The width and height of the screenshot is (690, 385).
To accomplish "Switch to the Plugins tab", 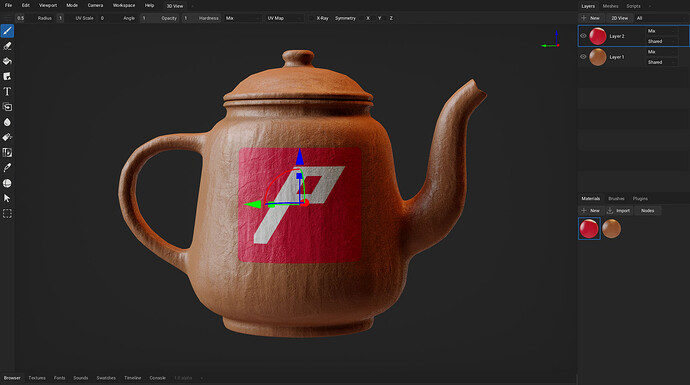I will point(640,199).
